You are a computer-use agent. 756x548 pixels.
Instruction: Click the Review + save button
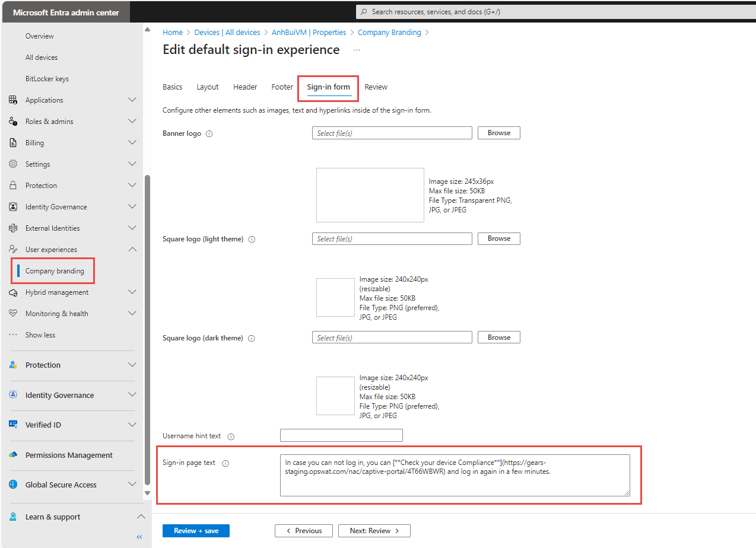point(196,531)
